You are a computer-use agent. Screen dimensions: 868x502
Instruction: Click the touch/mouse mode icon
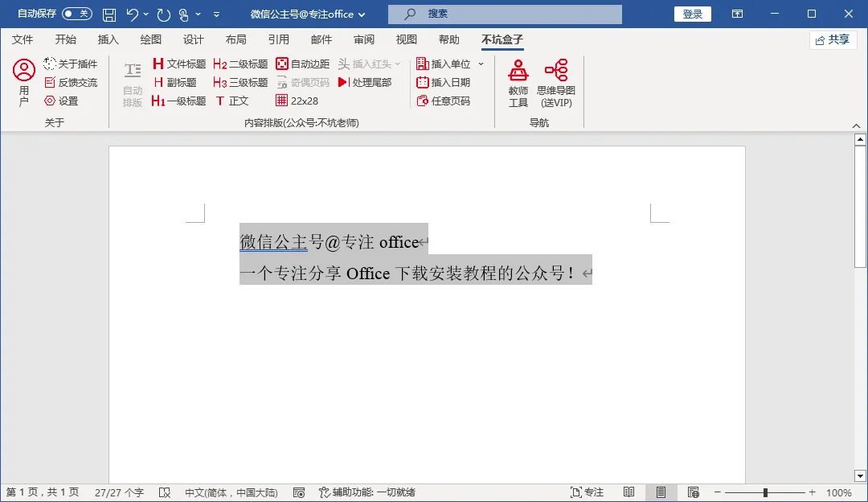pos(184,14)
